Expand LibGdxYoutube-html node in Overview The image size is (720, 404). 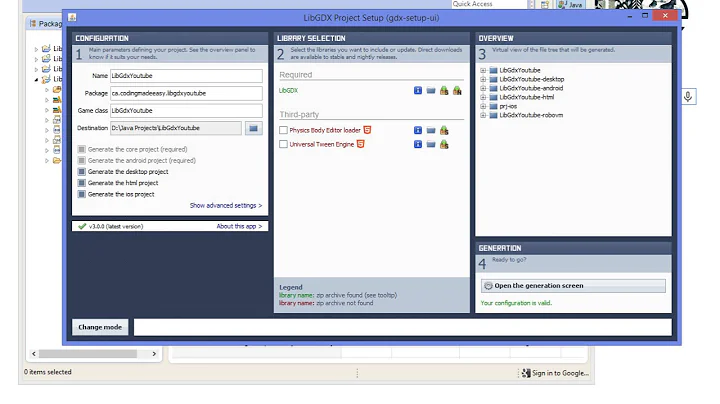point(483,97)
